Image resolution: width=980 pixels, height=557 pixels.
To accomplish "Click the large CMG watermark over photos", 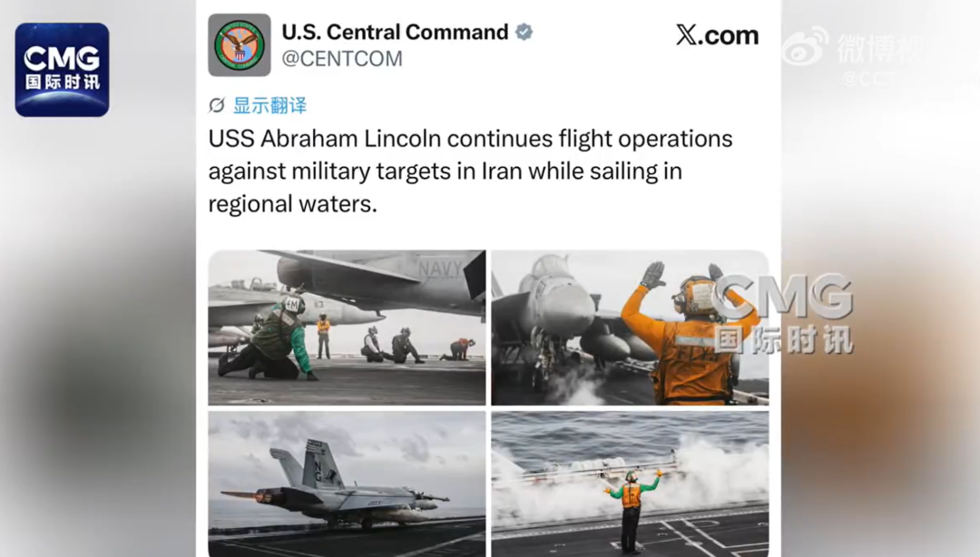I will [782, 297].
